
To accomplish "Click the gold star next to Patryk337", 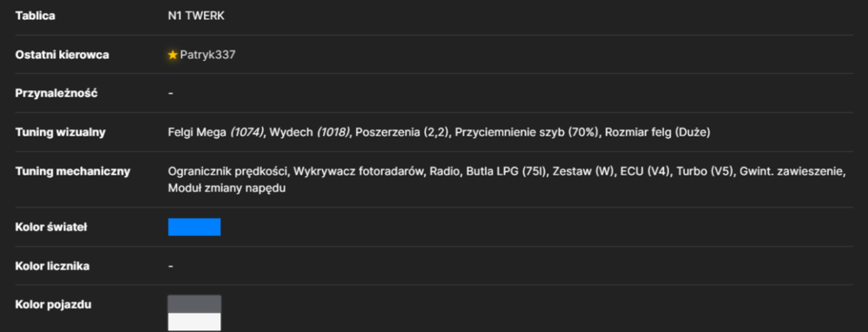I will (x=173, y=55).
